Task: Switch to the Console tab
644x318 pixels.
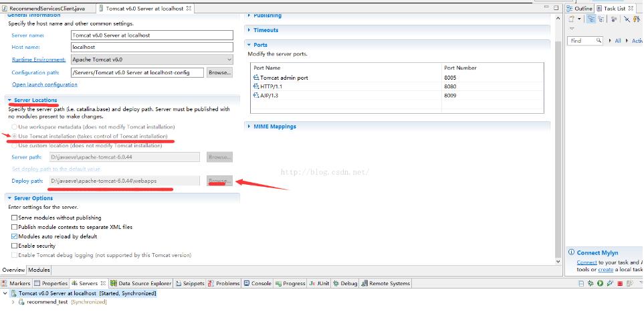Action: click(x=257, y=283)
